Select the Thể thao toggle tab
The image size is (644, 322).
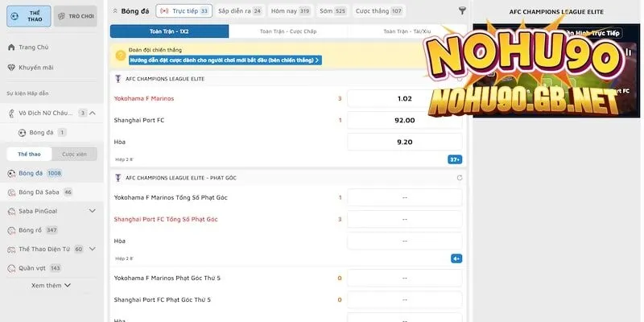tap(29, 154)
